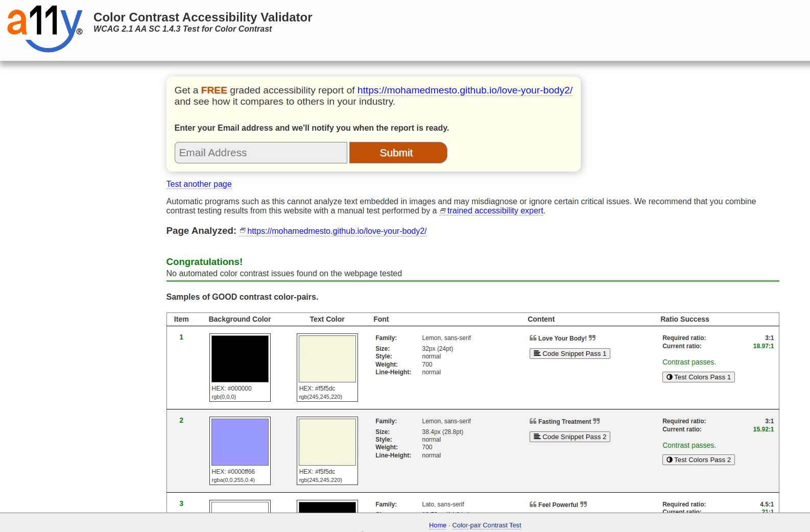Click HEX: #000000 label
Screen dimensions: 810x532
click(x=232, y=389)
